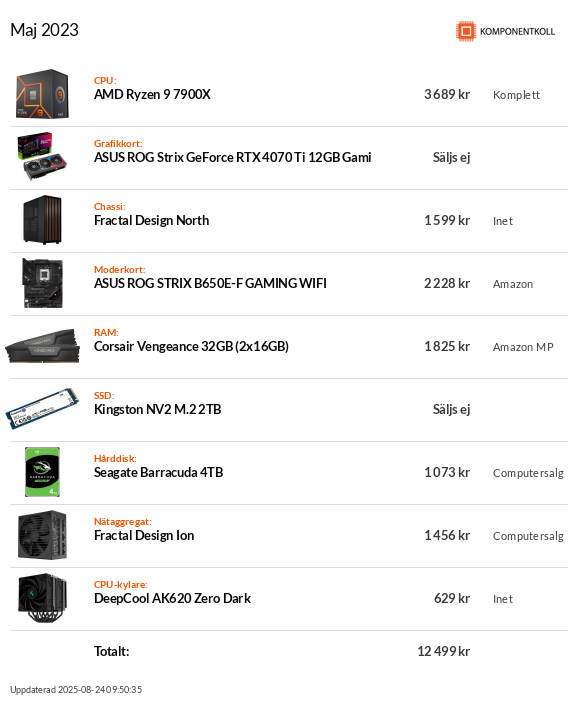Image resolution: width=577 pixels, height=703 pixels.
Task: Open the AMD Ryzen 9 7900X product image
Action: tap(42, 94)
